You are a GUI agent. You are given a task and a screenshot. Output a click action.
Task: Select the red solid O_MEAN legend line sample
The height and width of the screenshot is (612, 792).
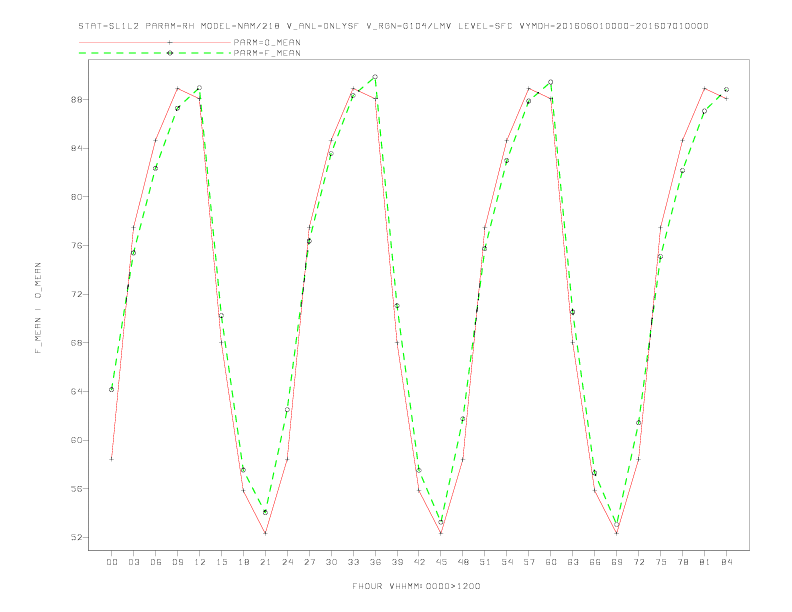(x=155, y=42)
